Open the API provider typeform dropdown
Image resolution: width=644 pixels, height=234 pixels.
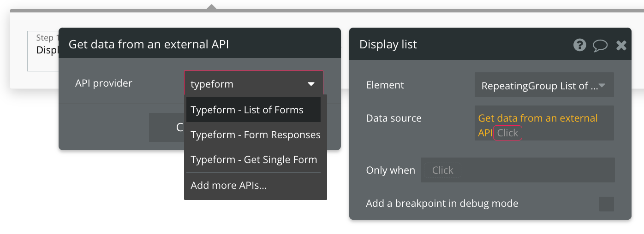pos(254,84)
